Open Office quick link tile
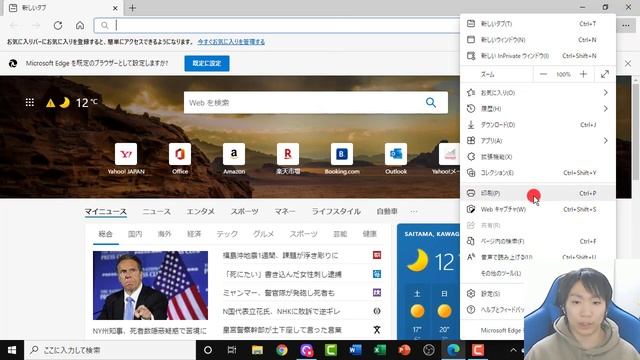 (x=180, y=159)
